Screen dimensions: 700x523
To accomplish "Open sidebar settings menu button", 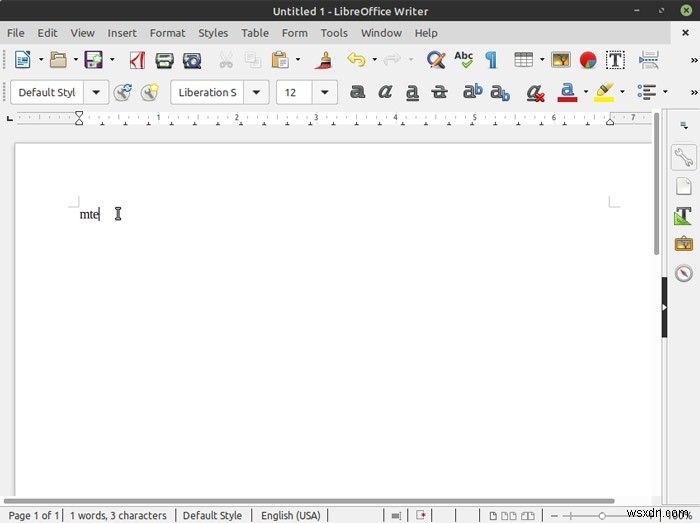I will pyautogui.click(x=683, y=125).
